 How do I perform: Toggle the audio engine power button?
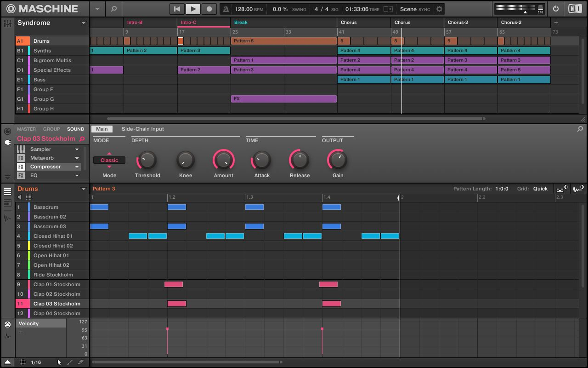point(556,9)
